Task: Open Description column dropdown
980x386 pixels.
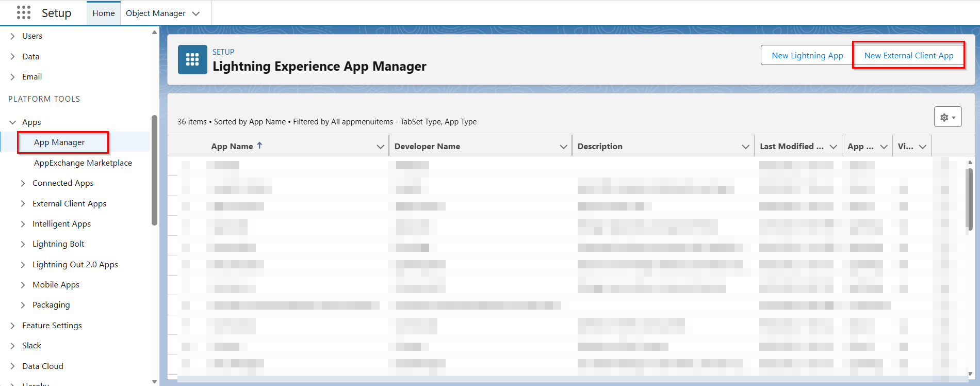Action: [x=745, y=147]
